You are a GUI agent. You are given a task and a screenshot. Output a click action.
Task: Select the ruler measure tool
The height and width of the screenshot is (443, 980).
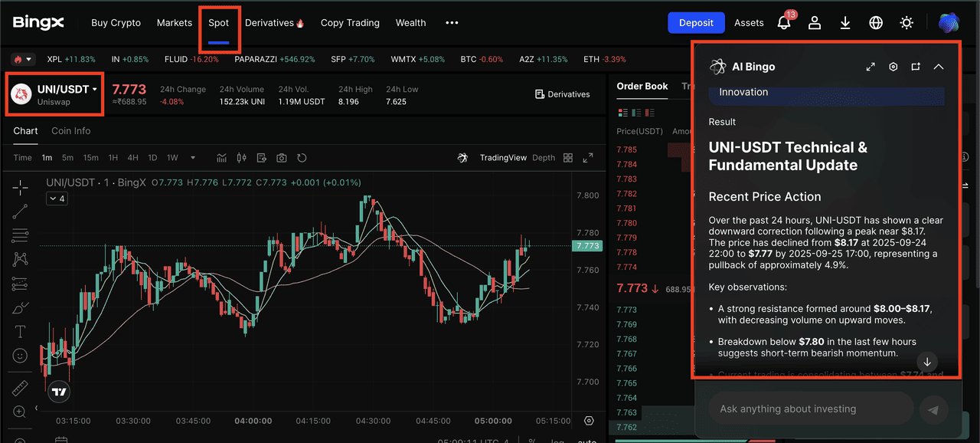pyautogui.click(x=21, y=387)
